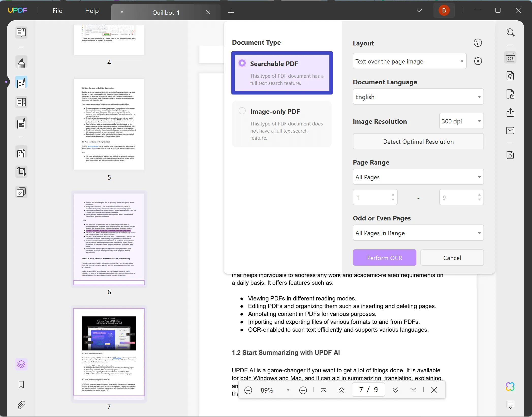
Task: Click page 6 thumbnail in panel
Action: (109, 238)
